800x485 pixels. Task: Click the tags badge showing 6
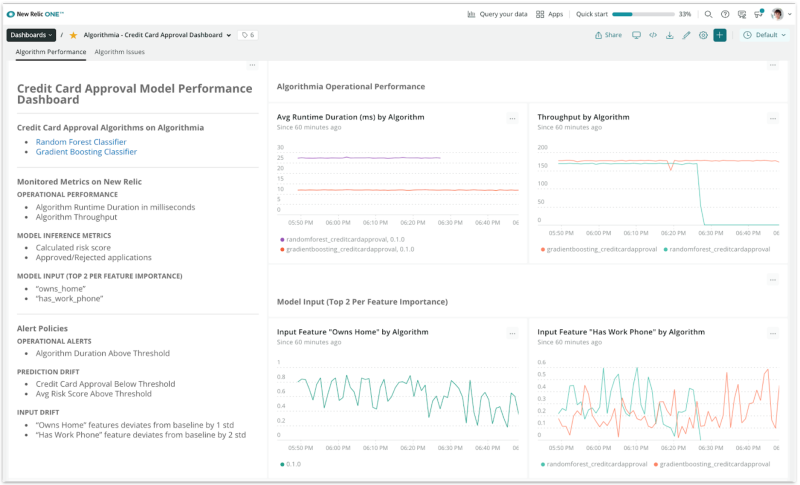248,35
